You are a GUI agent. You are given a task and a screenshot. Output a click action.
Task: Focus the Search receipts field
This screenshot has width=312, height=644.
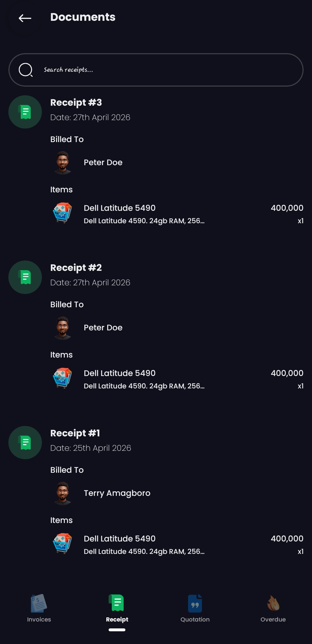pos(156,70)
